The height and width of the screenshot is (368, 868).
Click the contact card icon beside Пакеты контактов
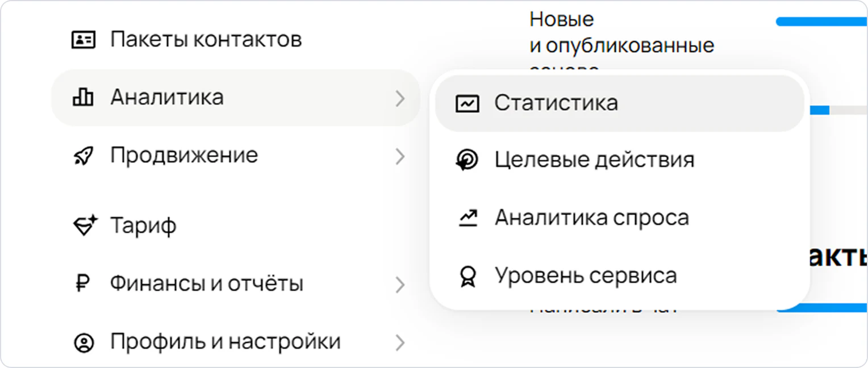84,40
